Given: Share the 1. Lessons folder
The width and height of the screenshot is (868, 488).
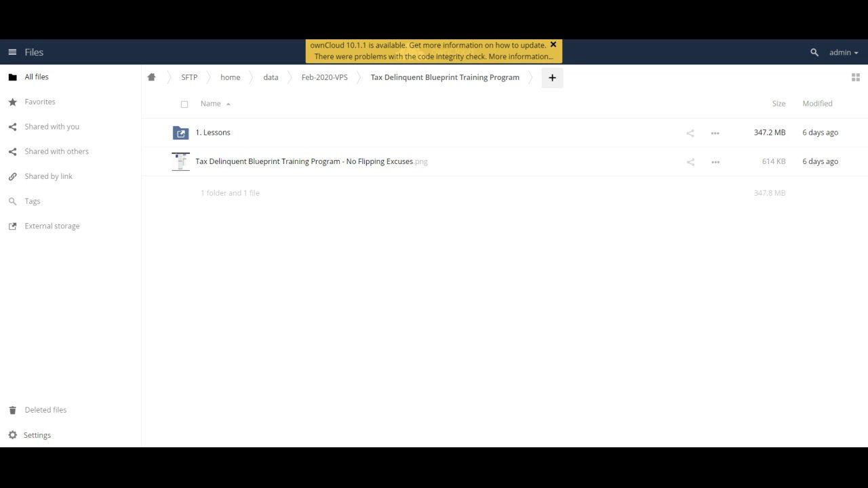Looking at the screenshot, I should pos(690,133).
